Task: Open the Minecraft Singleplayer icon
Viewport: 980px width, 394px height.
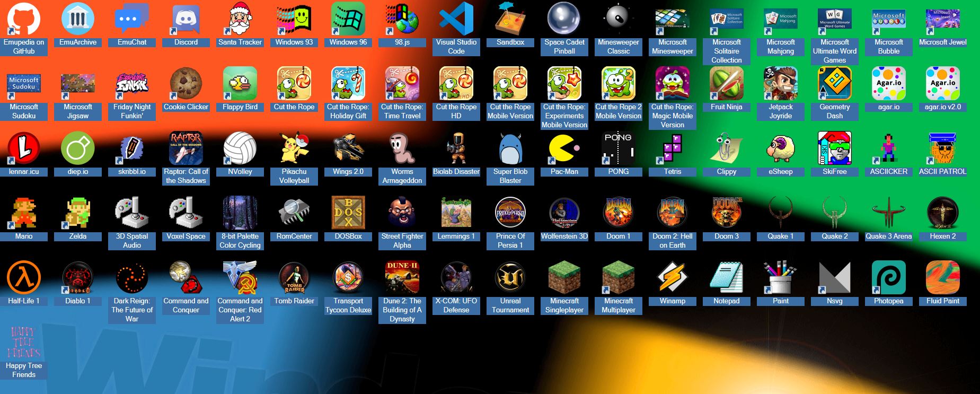Action: click(564, 278)
